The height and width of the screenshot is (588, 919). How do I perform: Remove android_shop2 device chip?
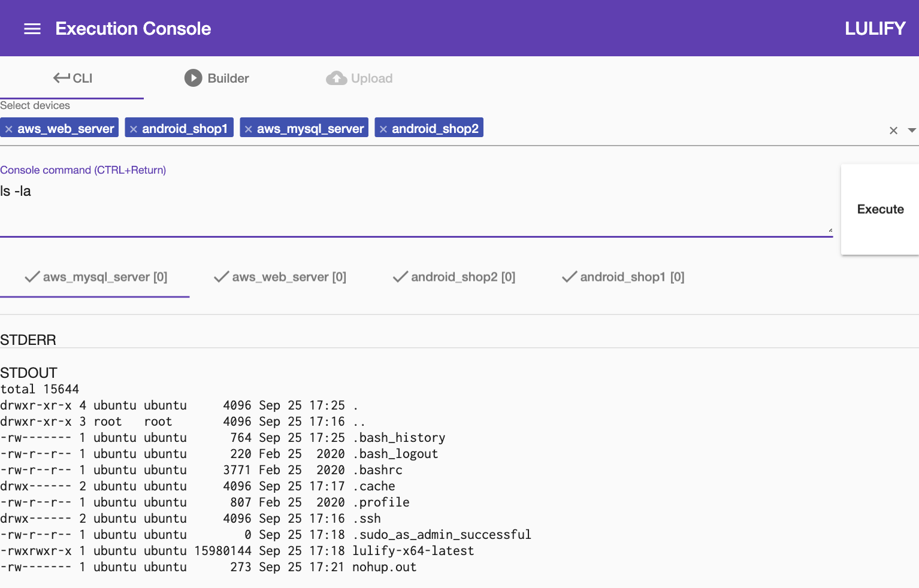[383, 129]
